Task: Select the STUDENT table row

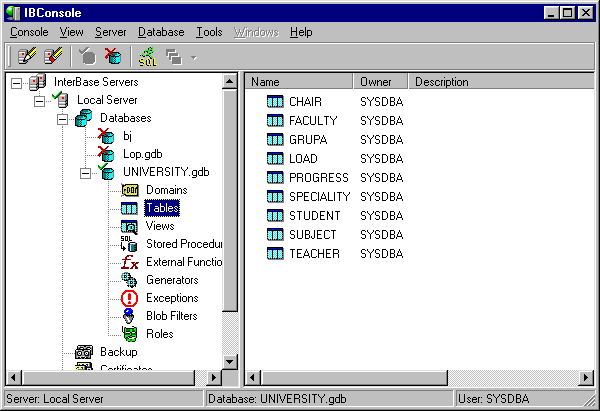Action: [335, 216]
